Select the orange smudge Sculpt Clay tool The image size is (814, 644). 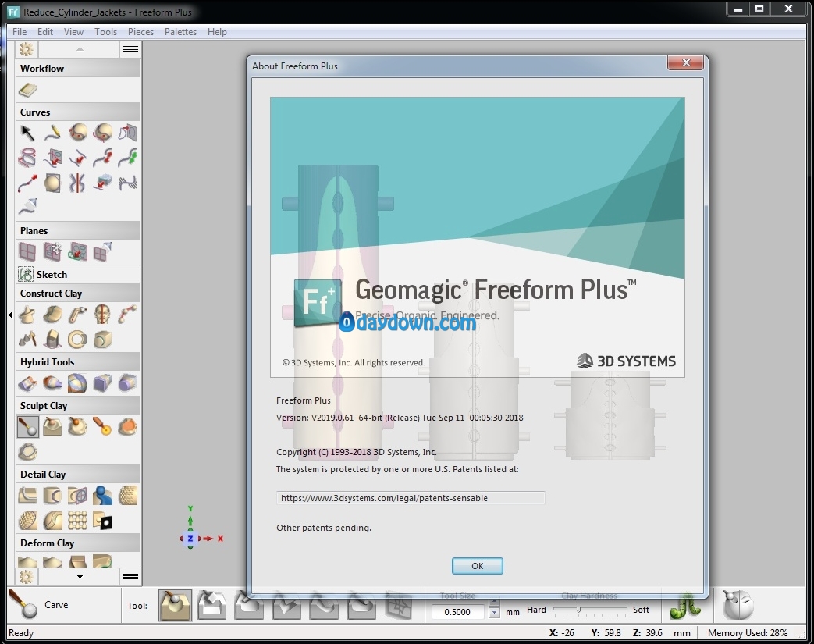pyautogui.click(x=128, y=427)
